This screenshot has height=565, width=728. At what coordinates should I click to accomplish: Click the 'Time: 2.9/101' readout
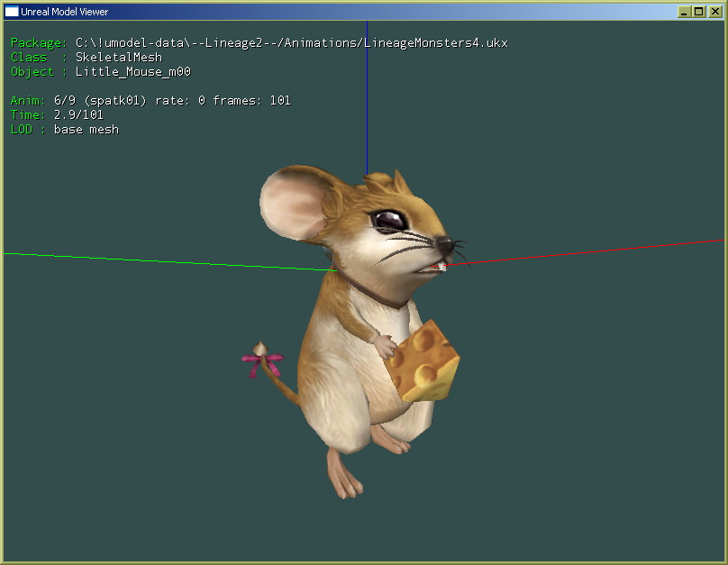pyautogui.click(x=57, y=114)
